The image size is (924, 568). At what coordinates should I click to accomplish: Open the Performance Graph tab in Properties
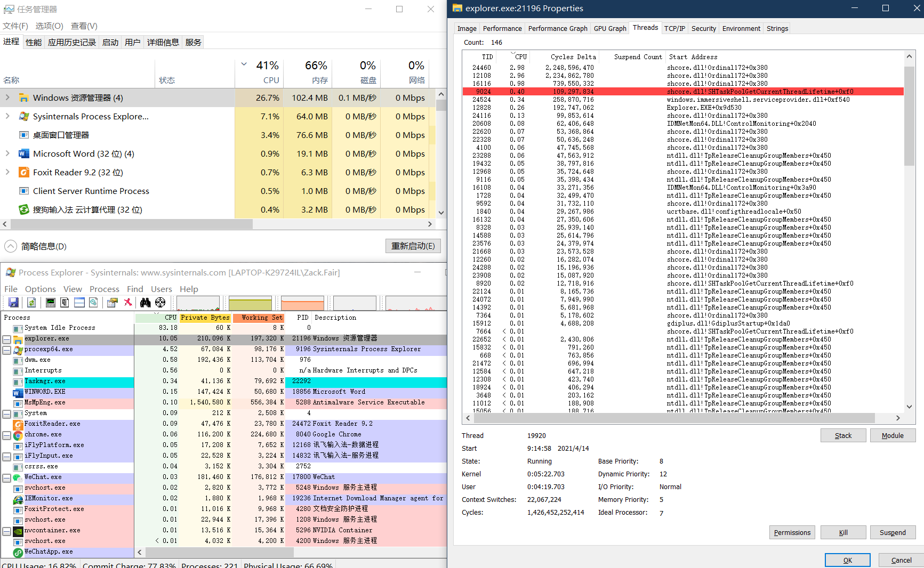[x=558, y=29]
